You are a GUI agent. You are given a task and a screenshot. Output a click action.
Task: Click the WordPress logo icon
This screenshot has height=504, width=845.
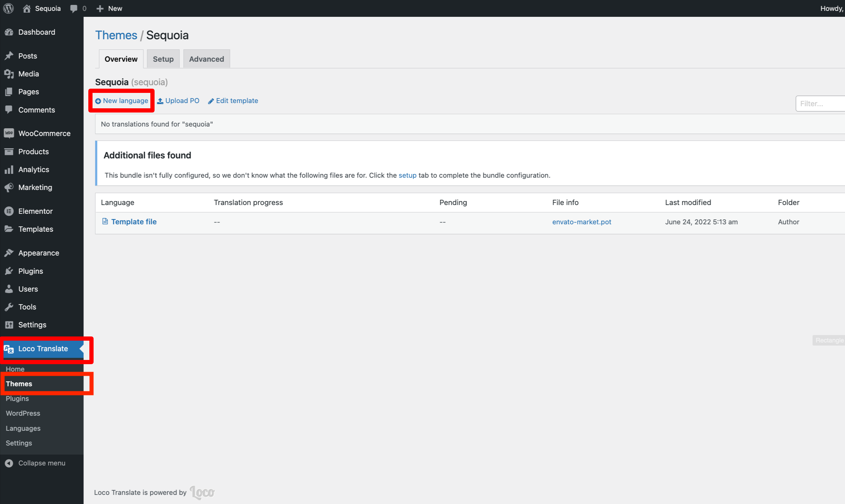pos(8,8)
